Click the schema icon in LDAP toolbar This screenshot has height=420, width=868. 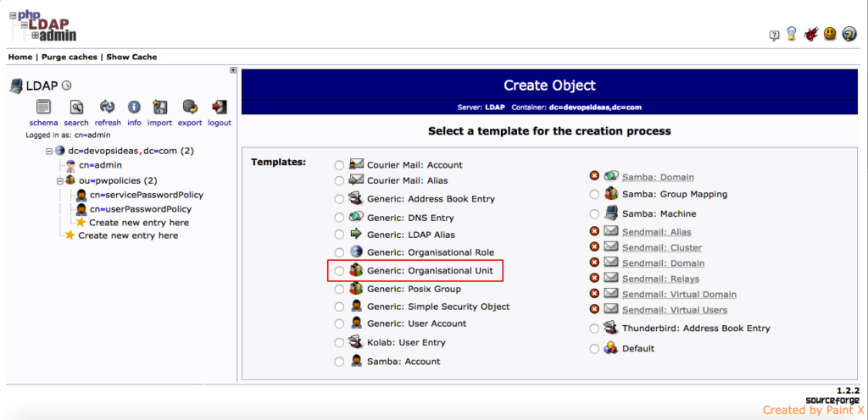pyautogui.click(x=43, y=108)
